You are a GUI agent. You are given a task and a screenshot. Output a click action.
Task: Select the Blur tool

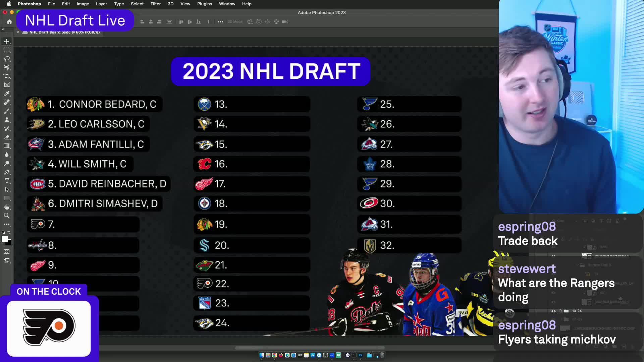click(x=7, y=155)
